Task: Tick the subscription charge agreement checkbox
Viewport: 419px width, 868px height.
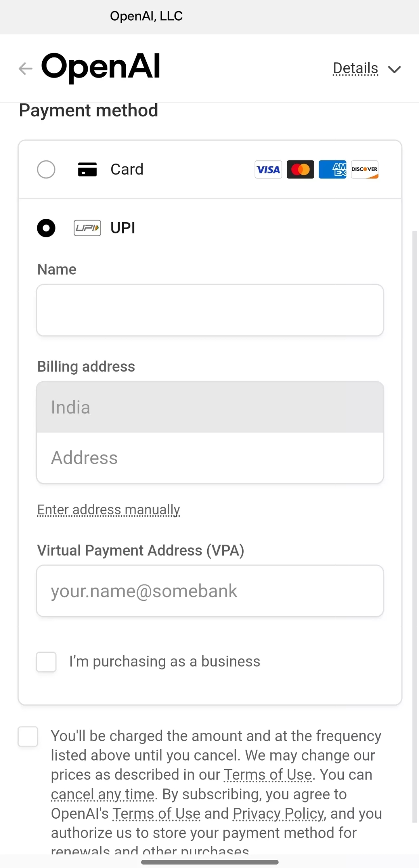Action: click(28, 737)
